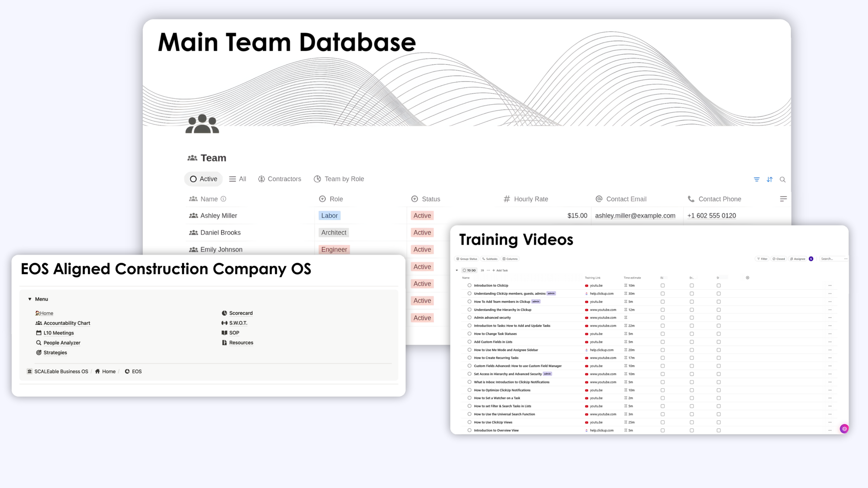Image resolution: width=868 pixels, height=488 pixels.
Task: Click the sort arrows icon in Team view
Action: click(770, 179)
